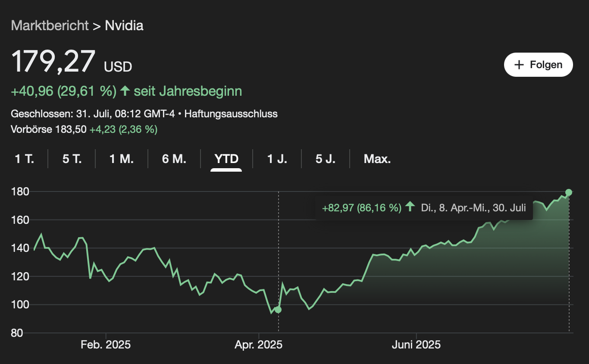
Task: Click the 179,27 price value
Action: [x=53, y=62]
